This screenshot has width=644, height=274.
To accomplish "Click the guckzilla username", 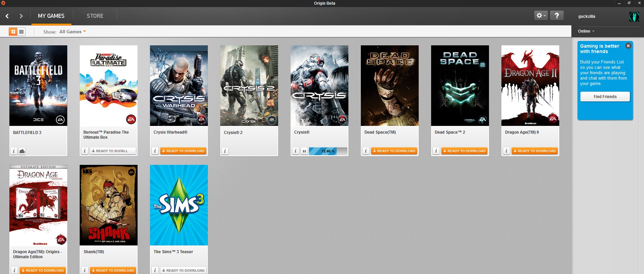I will tap(587, 16).
